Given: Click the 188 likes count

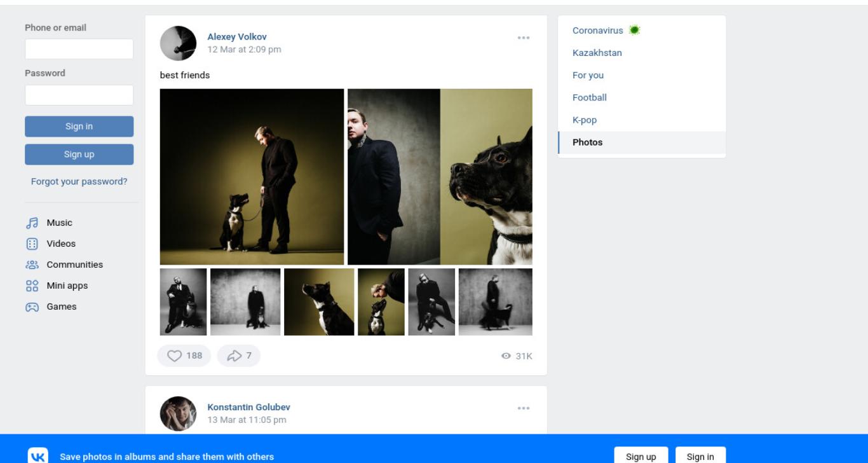Looking at the screenshot, I should (194, 356).
